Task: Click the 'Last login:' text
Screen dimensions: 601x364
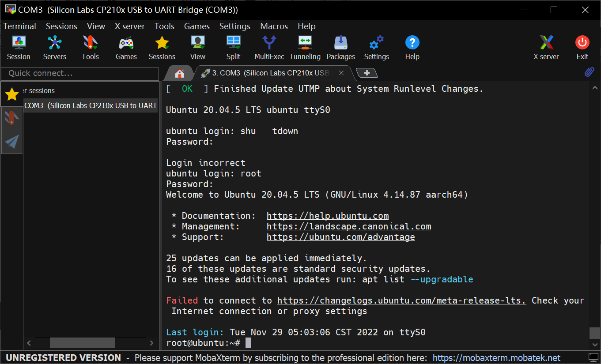Action: (195, 332)
